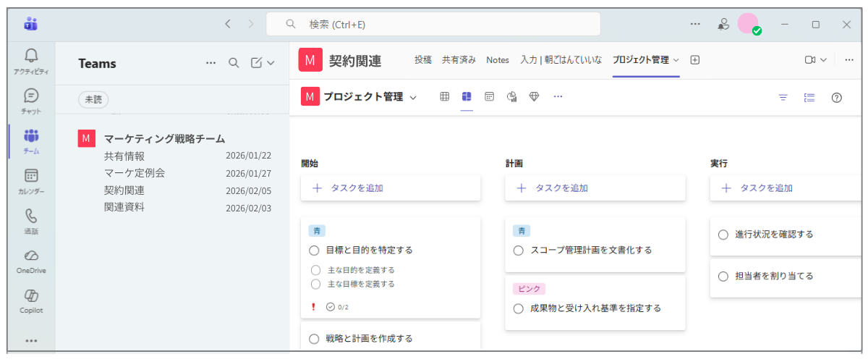
Task: Add a new tab with plus icon
Action: coord(695,60)
